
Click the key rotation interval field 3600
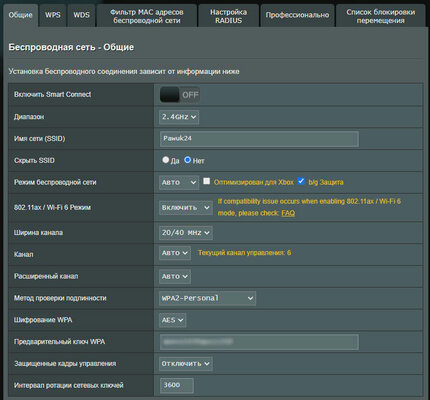point(177,385)
